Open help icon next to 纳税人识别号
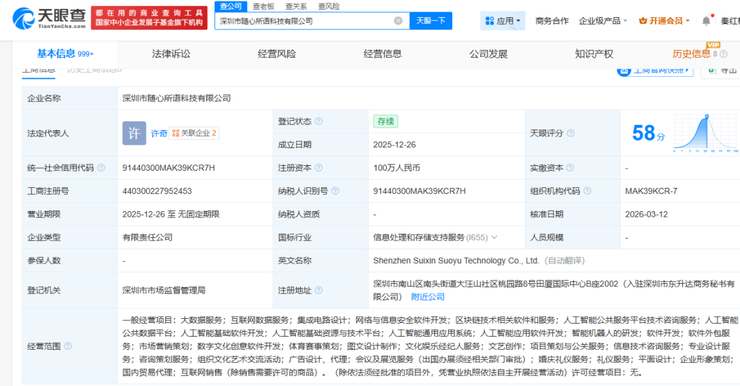The height and width of the screenshot is (386, 740). pos(335,191)
